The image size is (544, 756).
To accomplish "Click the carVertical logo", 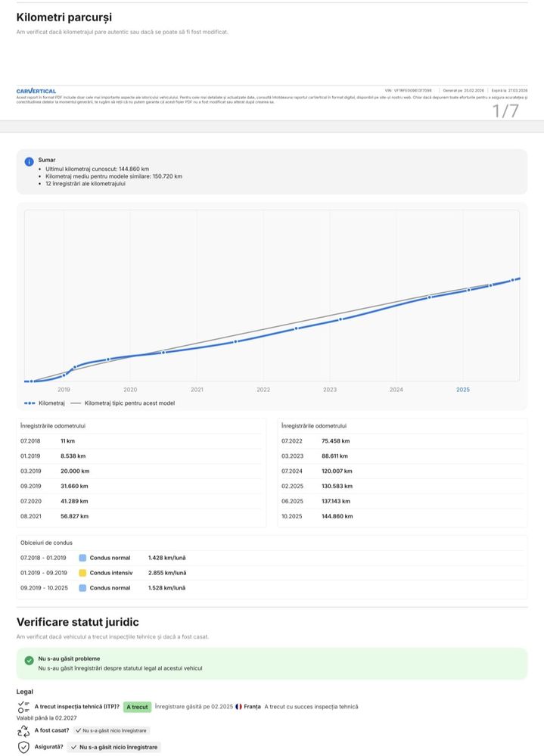I will (36, 91).
